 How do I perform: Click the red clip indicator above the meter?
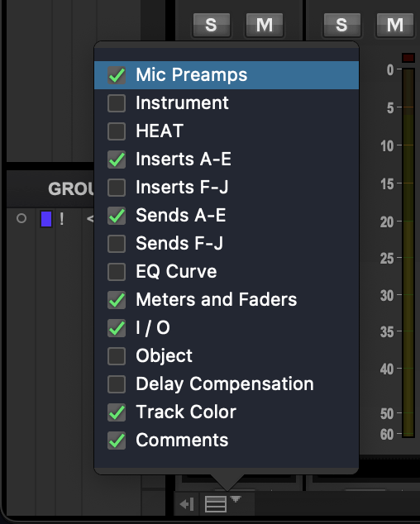[x=408, y=58]
